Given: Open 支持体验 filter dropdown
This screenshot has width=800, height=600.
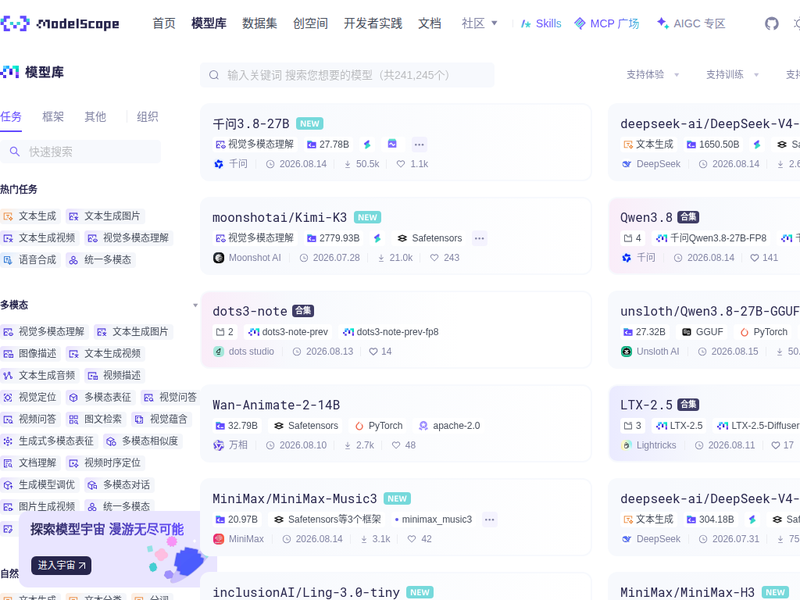Looking at the screenshot, I should (x=653, y=74).
